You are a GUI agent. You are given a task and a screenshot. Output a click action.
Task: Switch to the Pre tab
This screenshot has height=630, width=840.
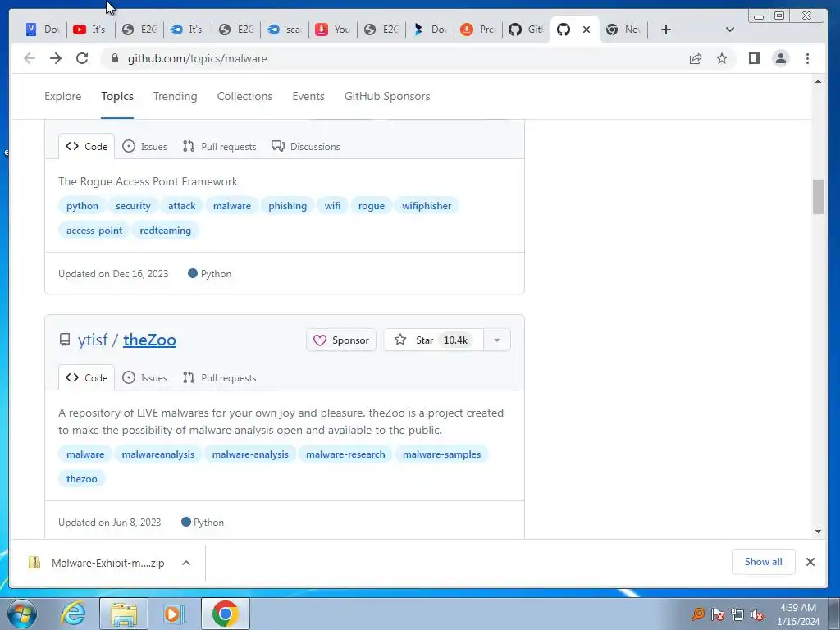pyautogui.click(x=478, y=30)
